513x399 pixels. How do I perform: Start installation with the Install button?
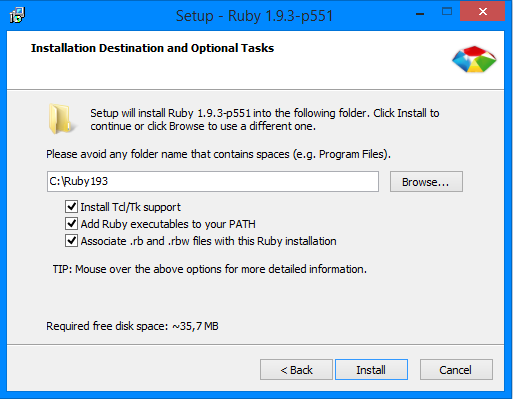(371, 370)
